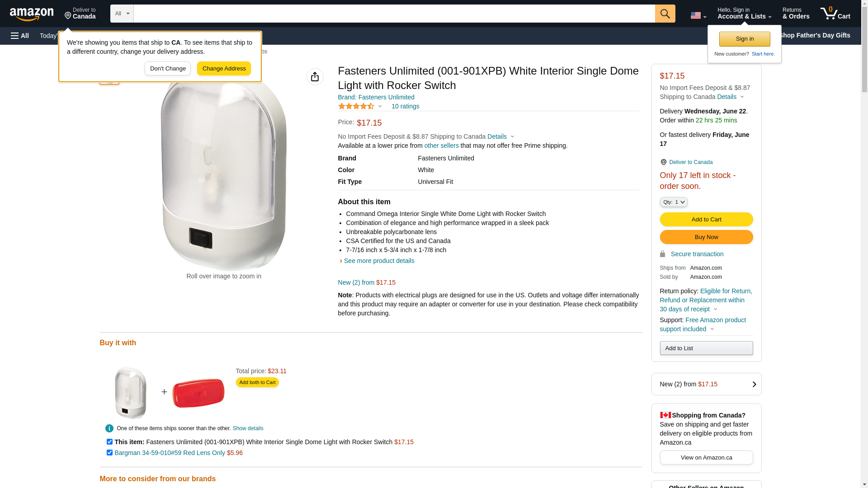Open the country flag language selector
Viewport: 868px width, 488px height.
point(698,15)
